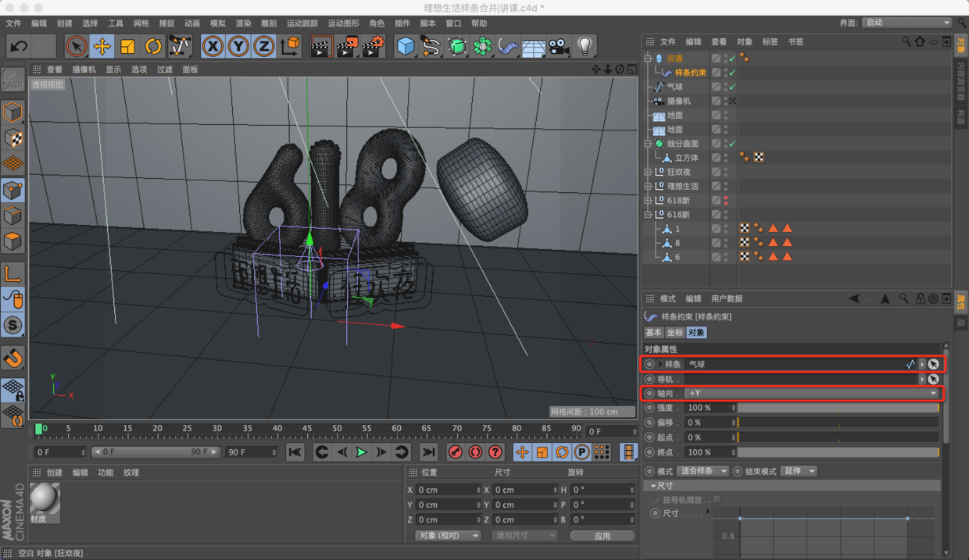Toggle visibility dots for 摄像机 object
The width and height of the screenshot is (969, 560).
coord(726,101)
